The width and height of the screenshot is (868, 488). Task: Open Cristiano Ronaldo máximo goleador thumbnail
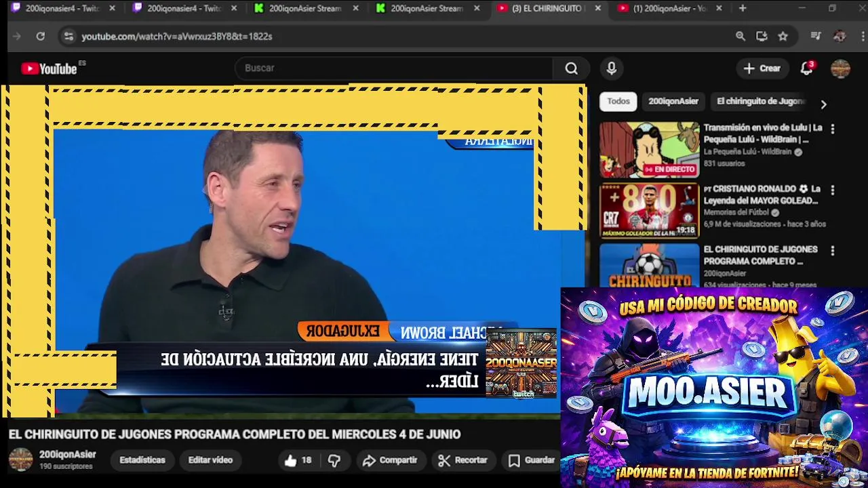point(649,211)
